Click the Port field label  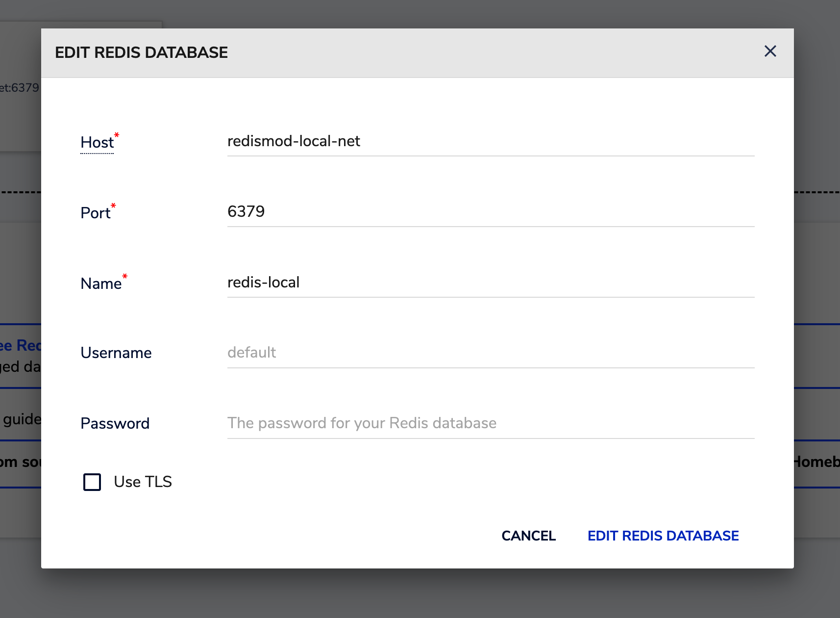click(x=96, y=213)
